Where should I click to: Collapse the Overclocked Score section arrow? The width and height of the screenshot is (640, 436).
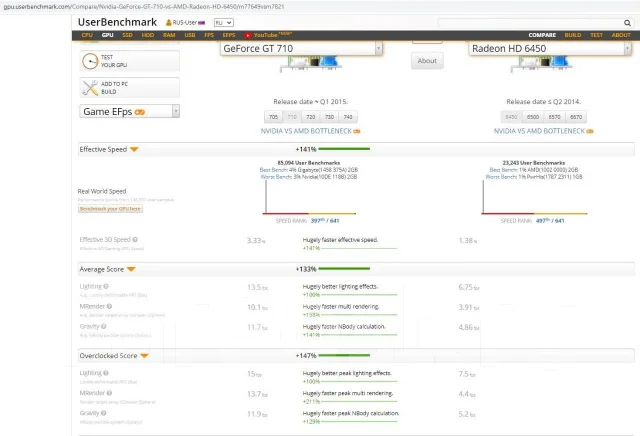coord(144,356)
